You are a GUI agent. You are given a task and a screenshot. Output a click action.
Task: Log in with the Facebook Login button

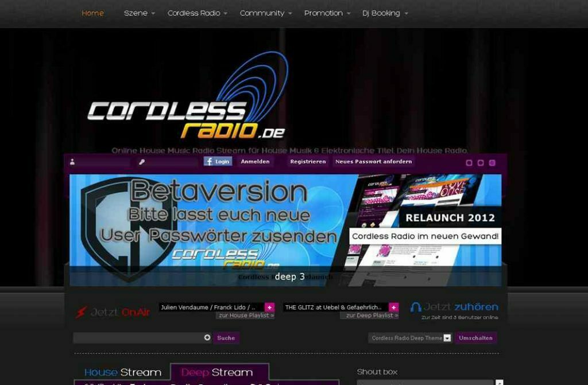218,162
